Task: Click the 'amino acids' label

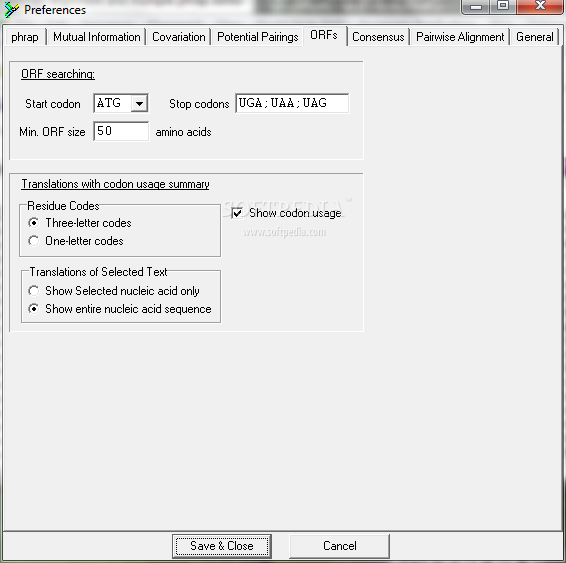Action: (183, 132)
